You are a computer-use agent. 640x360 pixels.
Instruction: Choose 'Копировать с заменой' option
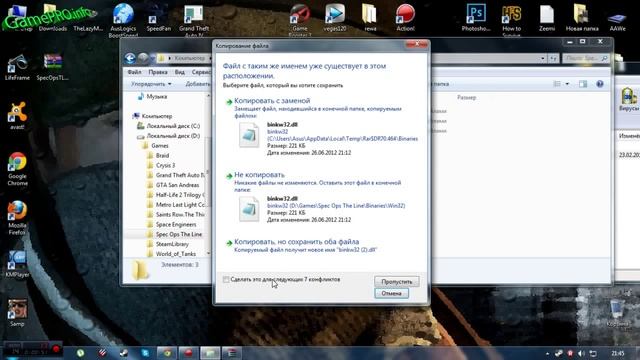coord(272,100)
